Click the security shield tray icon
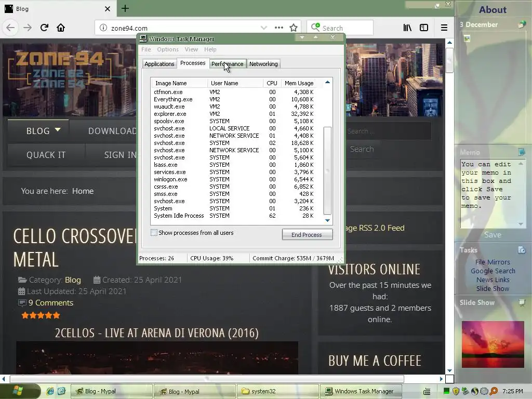The width and height of the screenshot is (532, 399). coord(456,391)
